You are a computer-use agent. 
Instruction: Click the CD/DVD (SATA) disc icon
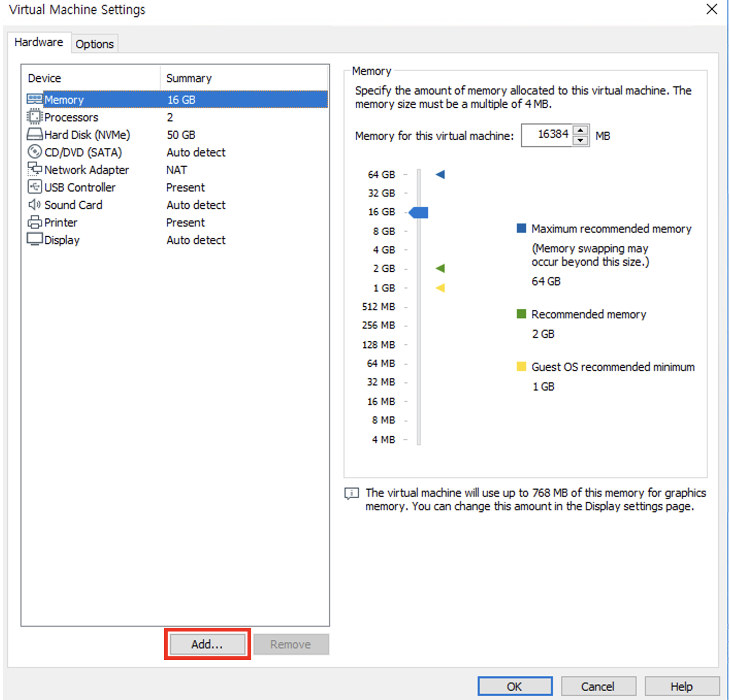35,152
